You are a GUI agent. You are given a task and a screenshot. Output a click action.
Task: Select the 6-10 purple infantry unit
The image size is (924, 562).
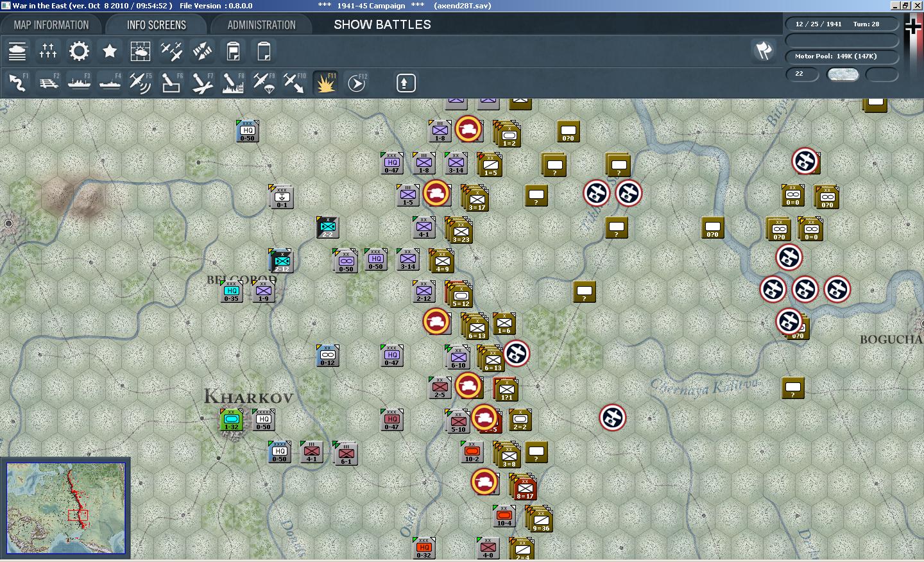point(458,357)
